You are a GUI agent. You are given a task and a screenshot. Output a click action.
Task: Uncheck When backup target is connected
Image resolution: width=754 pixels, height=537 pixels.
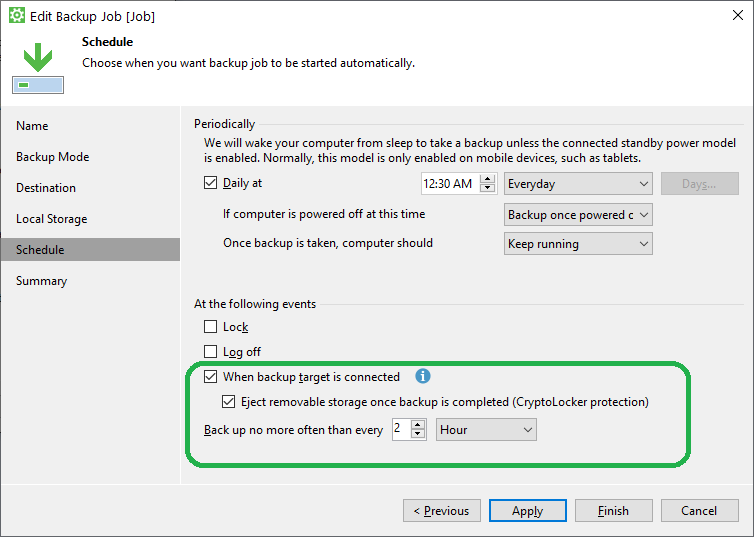210,377
